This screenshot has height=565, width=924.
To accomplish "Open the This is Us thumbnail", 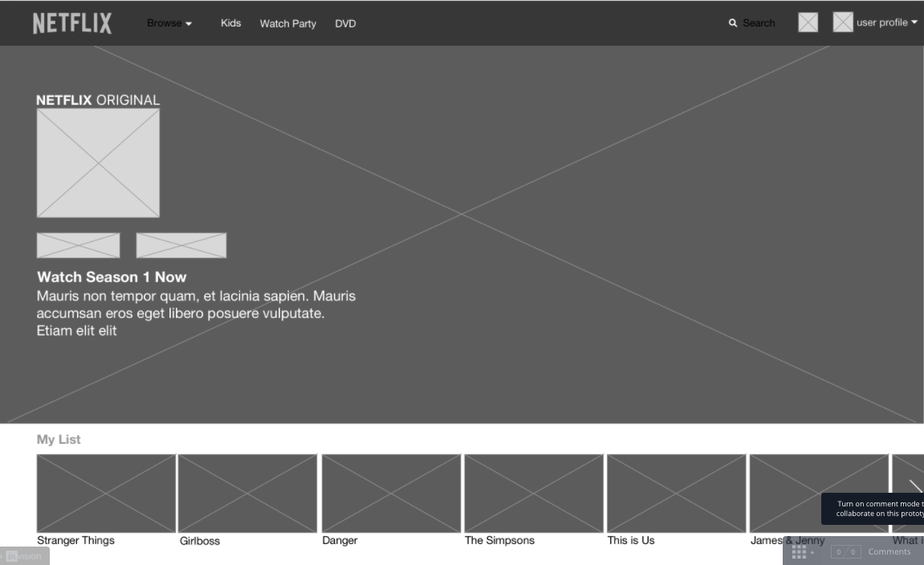I will [x=677, y=493].
